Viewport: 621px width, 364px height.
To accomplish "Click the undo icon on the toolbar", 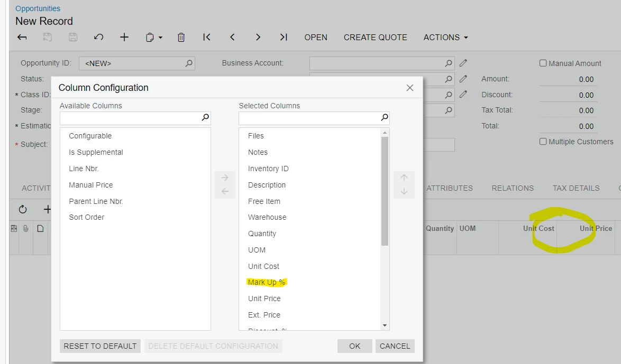I will point(98,37).
